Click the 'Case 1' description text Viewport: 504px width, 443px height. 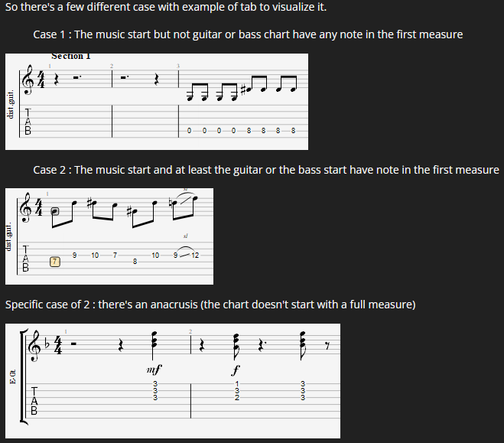(248, 34)
